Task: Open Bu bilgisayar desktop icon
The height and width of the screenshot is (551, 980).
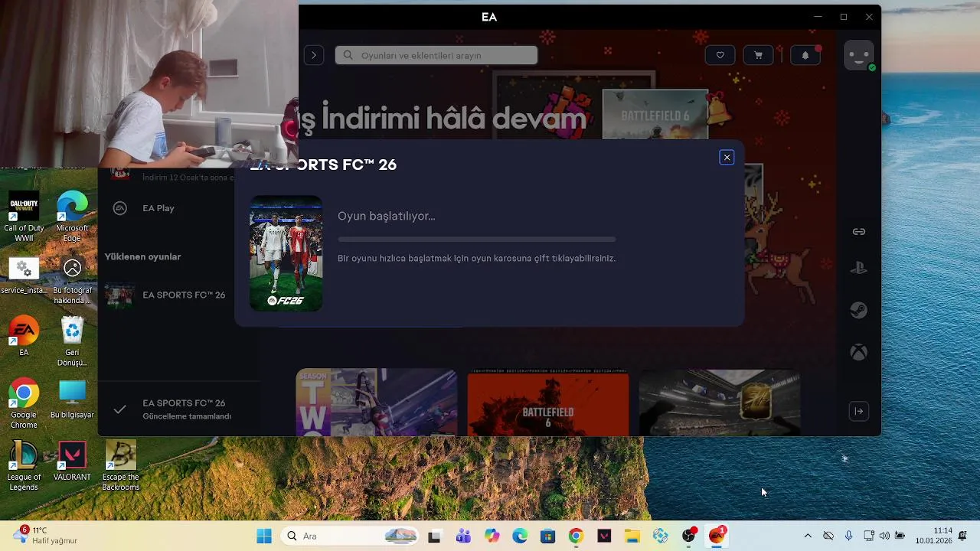Action: click(x=72, y=399)
